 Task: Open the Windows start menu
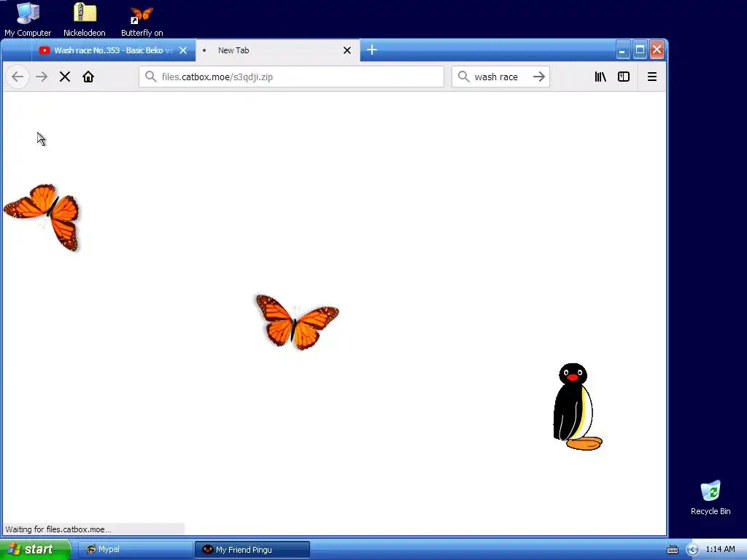coord(35,549)
